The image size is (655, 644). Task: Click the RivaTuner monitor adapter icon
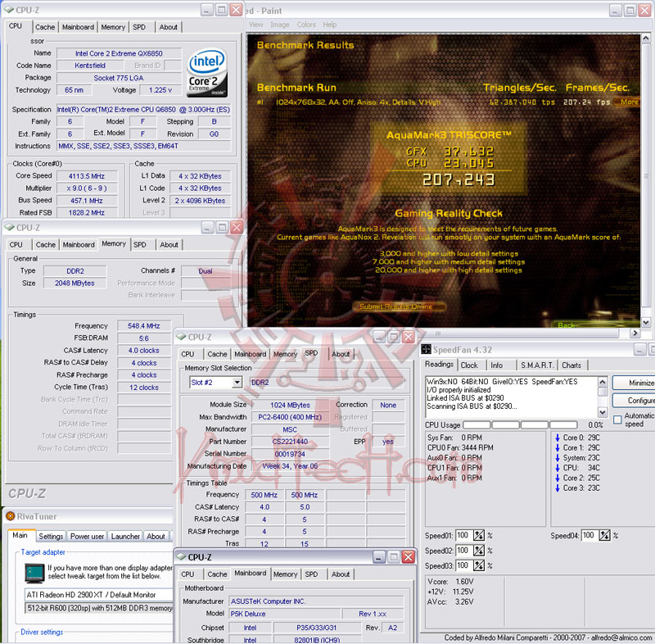point(34,574)
